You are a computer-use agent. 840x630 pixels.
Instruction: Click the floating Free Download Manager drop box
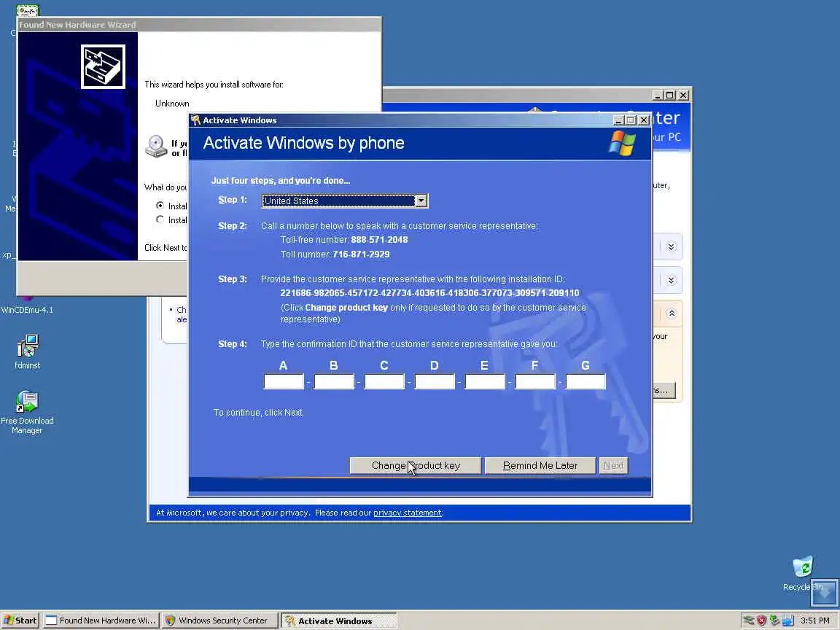coord(825,592)
